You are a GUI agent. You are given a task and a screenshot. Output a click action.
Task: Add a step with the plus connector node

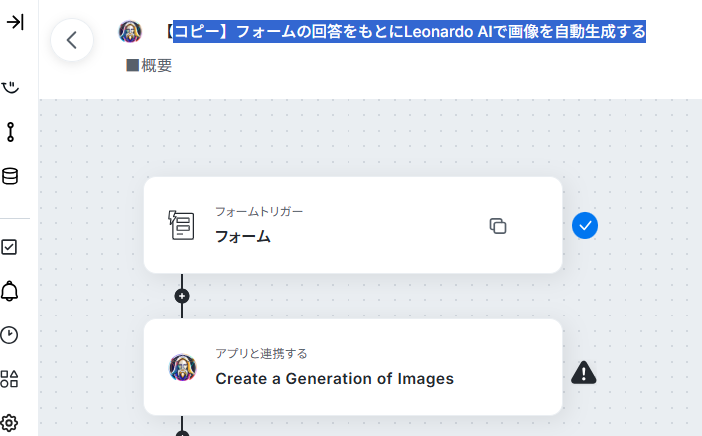coord(182,296)
